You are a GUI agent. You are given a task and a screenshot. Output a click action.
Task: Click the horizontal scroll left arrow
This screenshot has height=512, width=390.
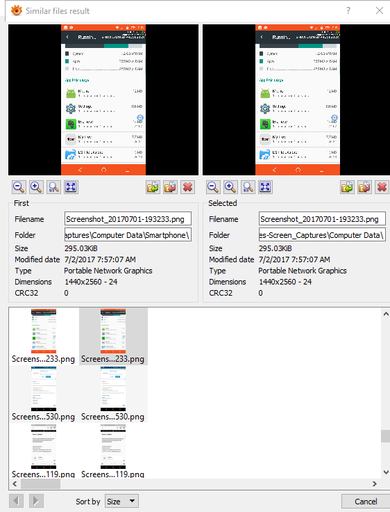click(14, 484)
